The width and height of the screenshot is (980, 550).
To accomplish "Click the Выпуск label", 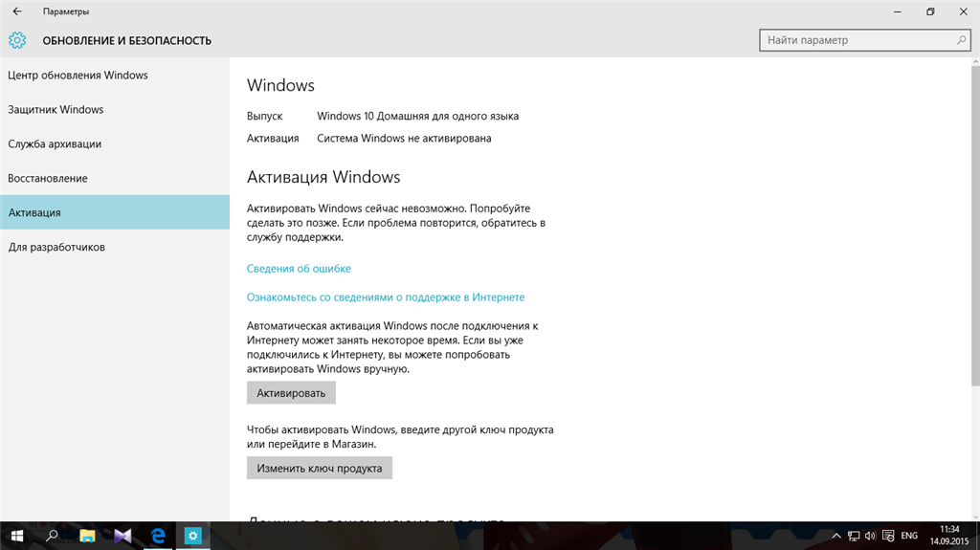I will [x=264, y=117].
